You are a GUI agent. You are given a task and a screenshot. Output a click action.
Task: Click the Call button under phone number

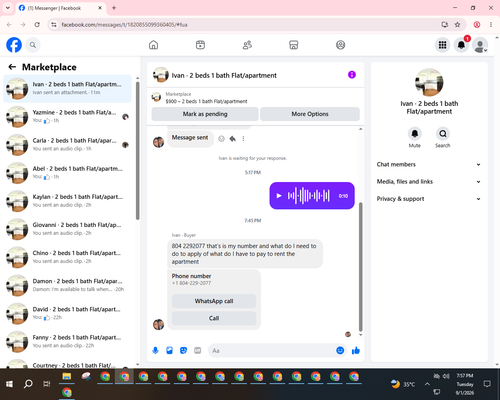[x=214, y=318]
